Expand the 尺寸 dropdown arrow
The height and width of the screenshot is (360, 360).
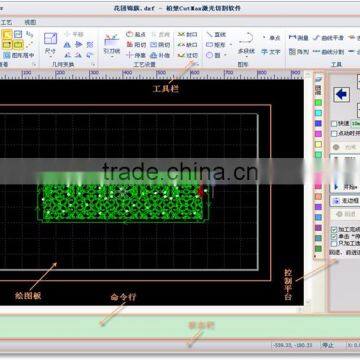50,57
